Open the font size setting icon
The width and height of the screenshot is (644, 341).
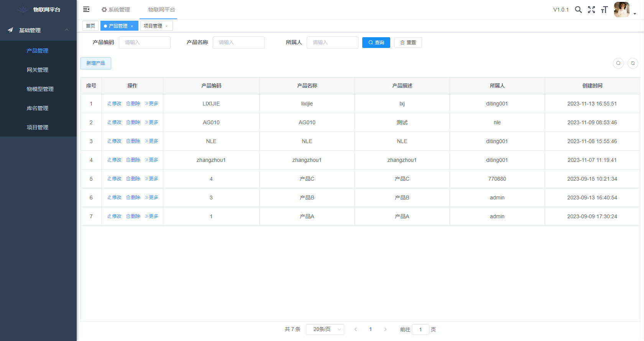click(605, 10)
